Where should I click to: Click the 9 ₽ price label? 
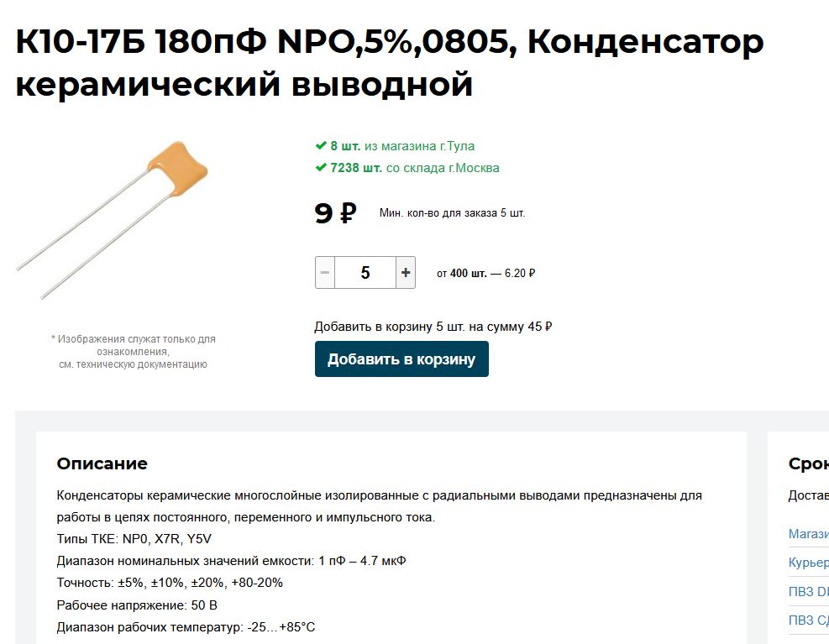click(x=335, y=213)
